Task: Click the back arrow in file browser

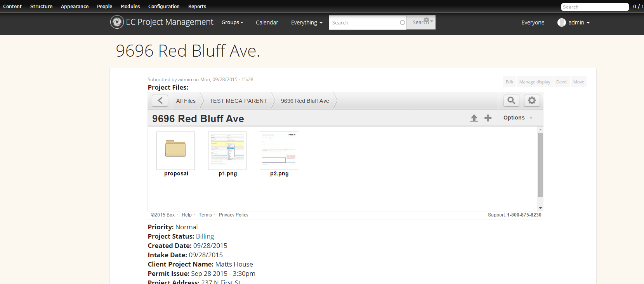Action: pos(160,101)
